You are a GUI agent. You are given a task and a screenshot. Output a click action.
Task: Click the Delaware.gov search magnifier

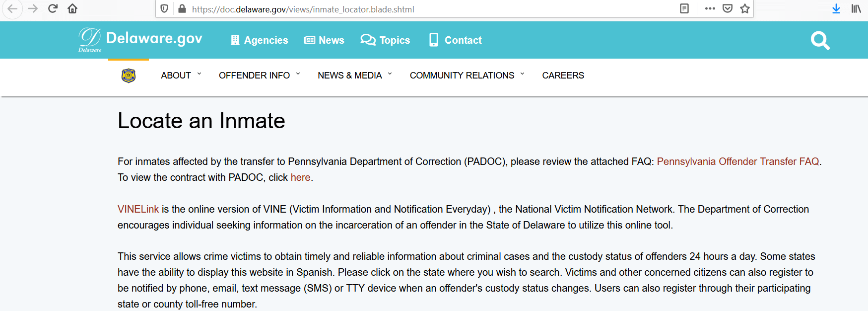click(x=820, y=40)
